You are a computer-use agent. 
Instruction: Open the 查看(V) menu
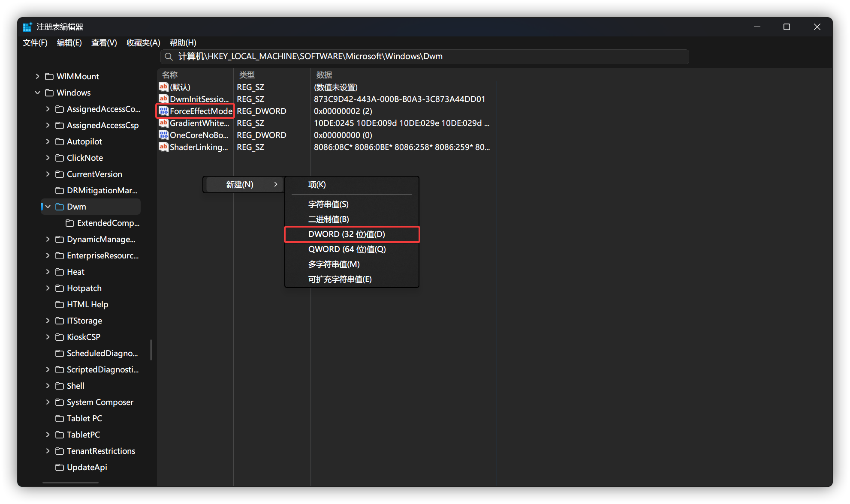104,43
